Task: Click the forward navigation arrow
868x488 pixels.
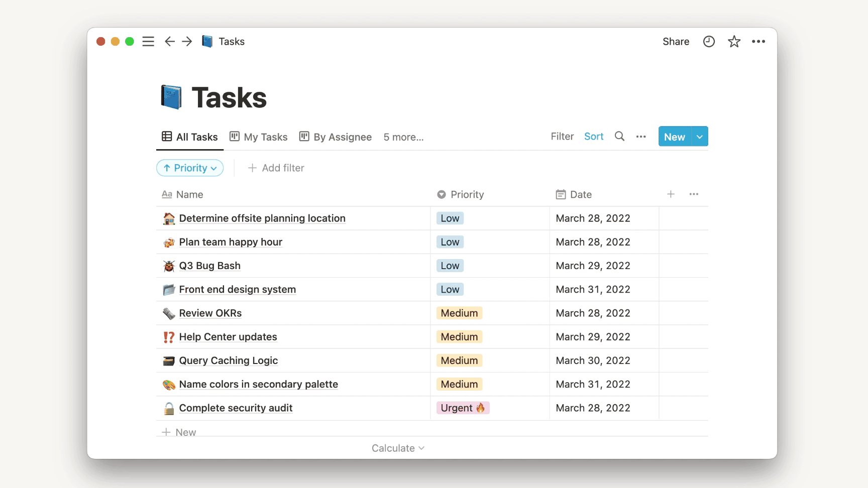Action: (x=187, y=41)
